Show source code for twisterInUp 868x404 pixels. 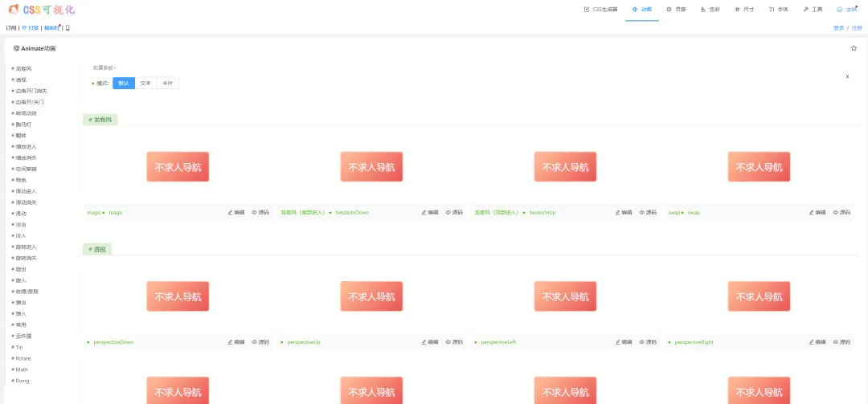pos(648,213)
